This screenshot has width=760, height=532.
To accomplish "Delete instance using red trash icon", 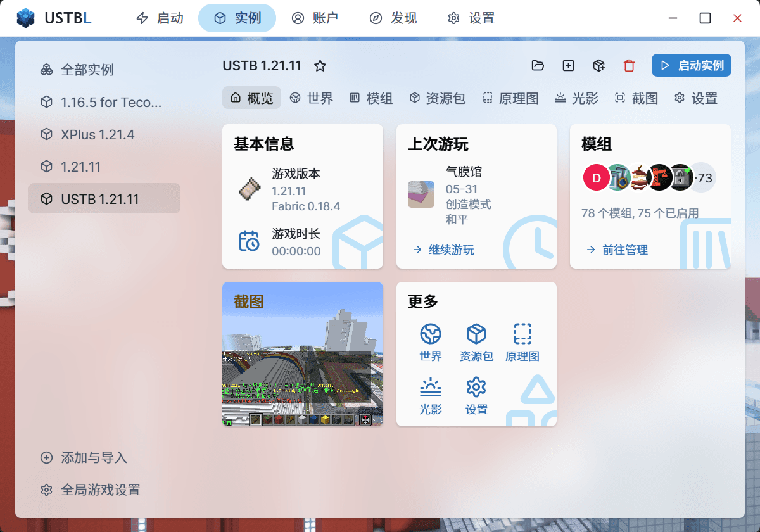I will coord(629,65).
